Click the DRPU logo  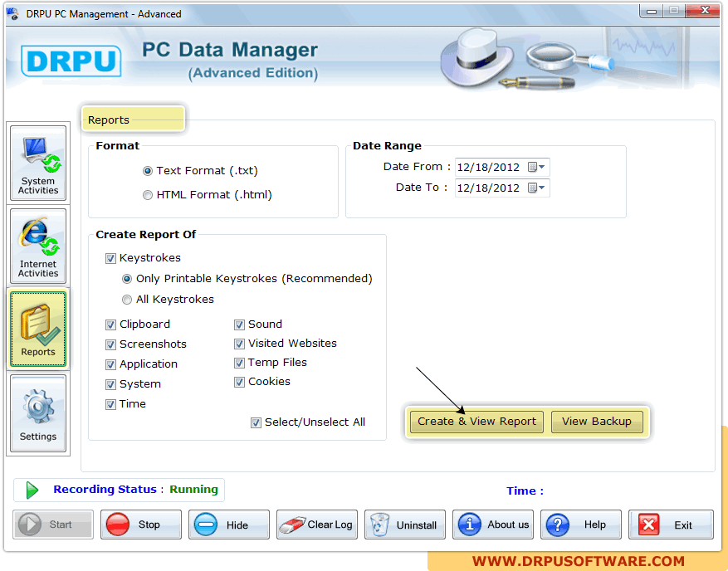click(x=71, y=61)
